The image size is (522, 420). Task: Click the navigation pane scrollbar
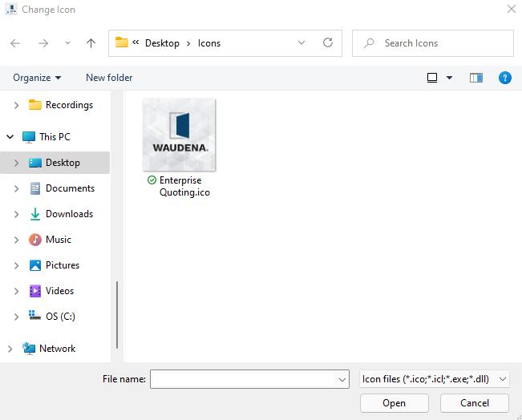click(117, 315)
